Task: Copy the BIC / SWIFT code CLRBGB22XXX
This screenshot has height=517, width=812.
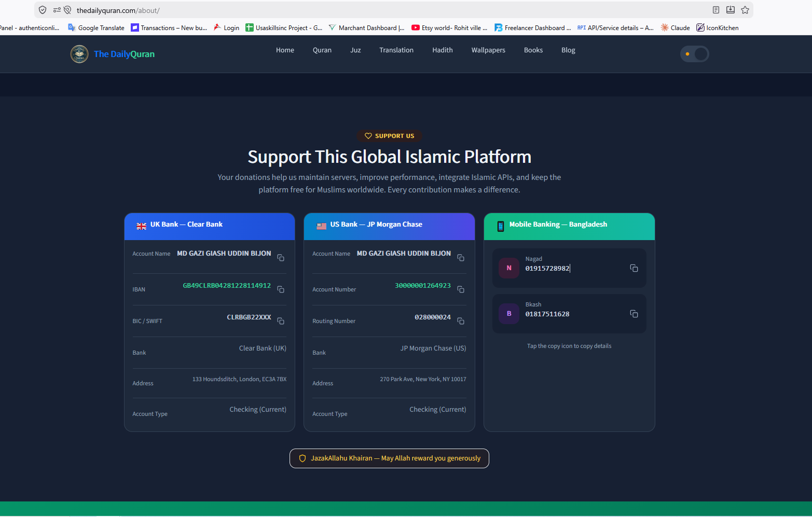Action: click(x=281, y=321)
